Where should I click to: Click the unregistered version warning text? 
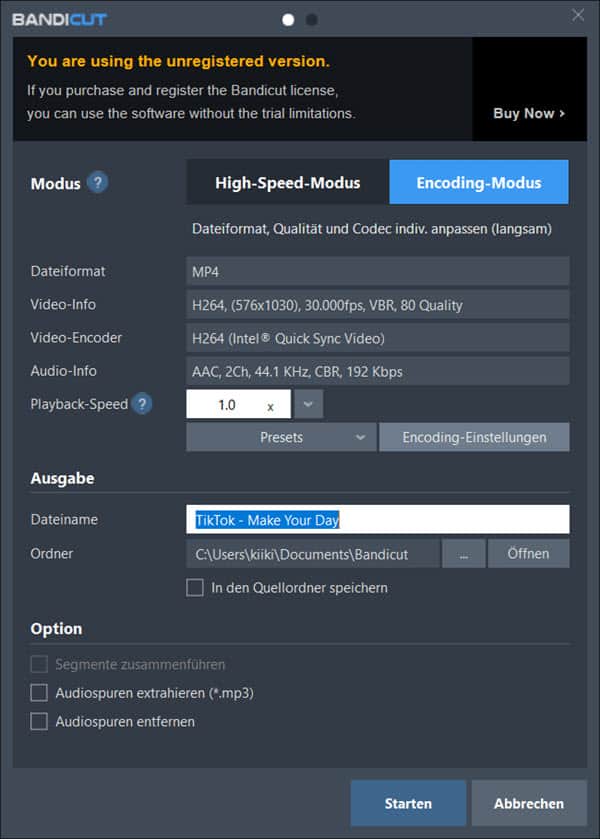(178, 61)
